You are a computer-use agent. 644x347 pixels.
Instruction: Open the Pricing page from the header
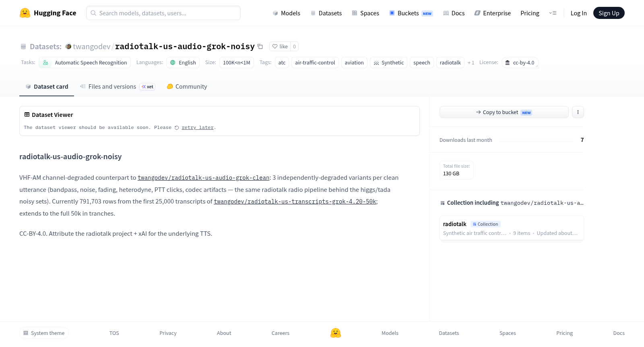click(530, 13)
